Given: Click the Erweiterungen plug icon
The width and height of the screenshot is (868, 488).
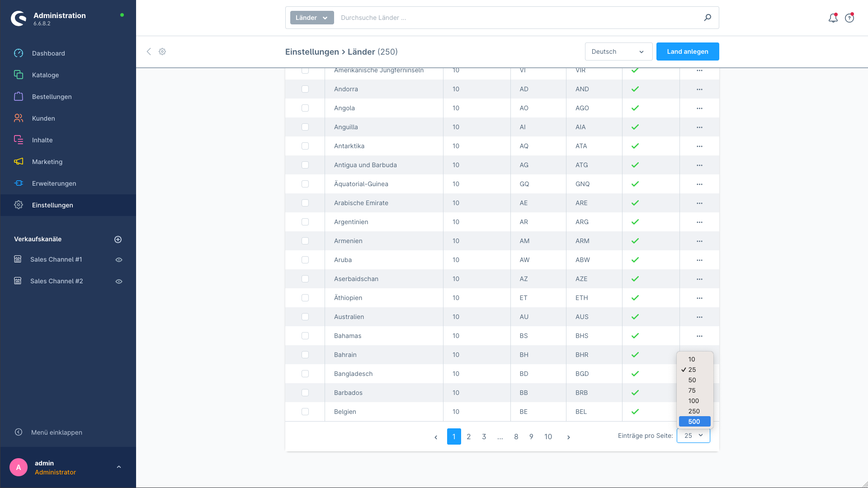Looking at the screenshot, I should point(19,183).
